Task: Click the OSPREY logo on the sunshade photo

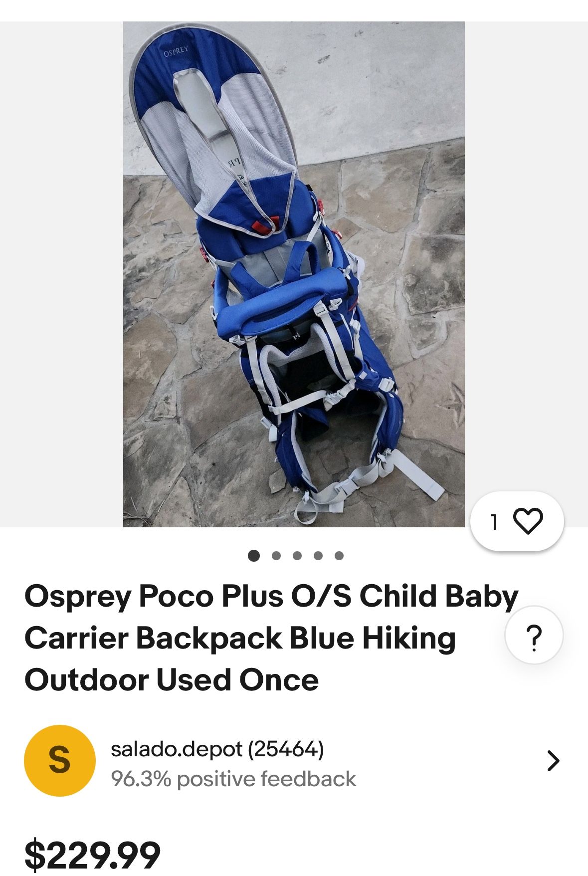Action: [176, 53]
